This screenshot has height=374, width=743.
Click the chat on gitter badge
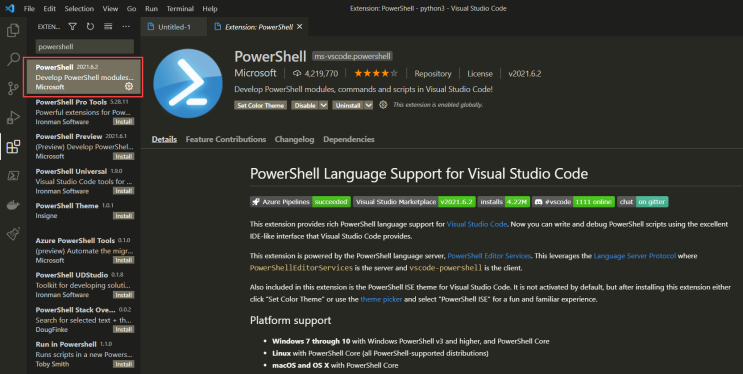[643, 202]
